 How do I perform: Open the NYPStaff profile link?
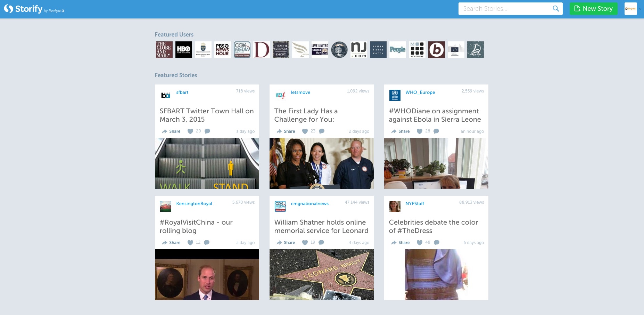click(x=415, y=204)
